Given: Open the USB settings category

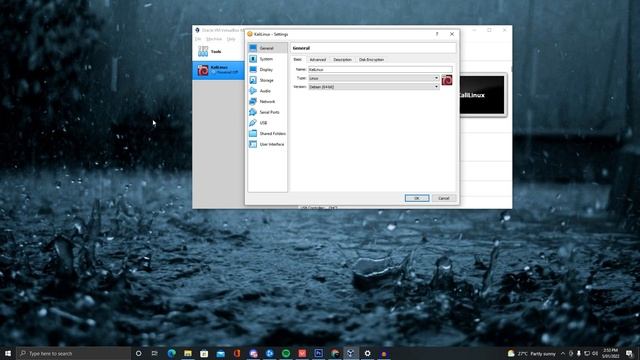Looking at the screenshot, I should [267, 122].
